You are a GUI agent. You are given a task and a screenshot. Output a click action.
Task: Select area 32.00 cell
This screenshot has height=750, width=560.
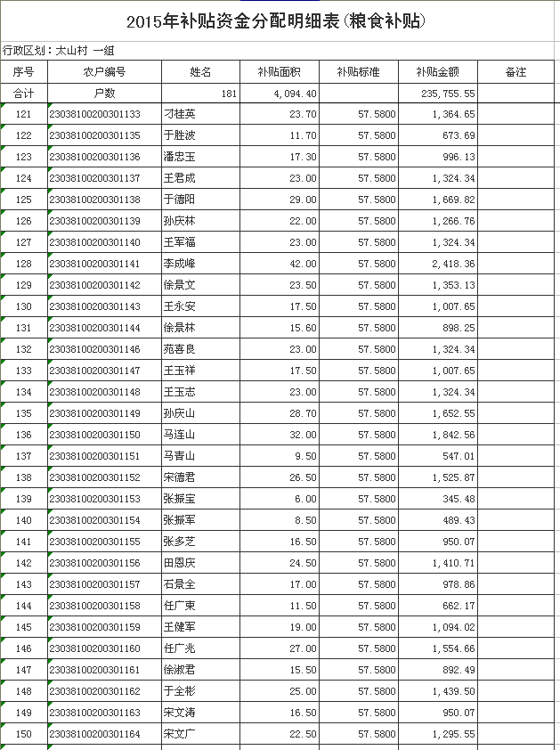[280, 435]
